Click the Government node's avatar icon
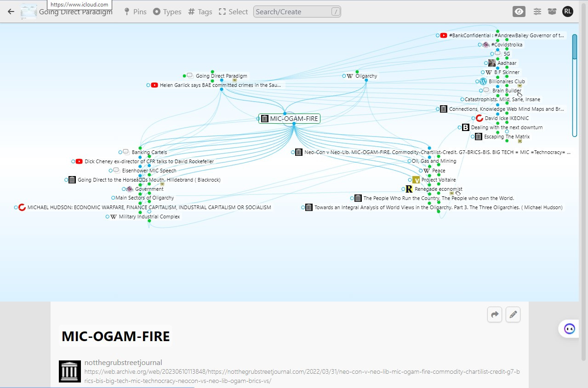This screenshot has height=388, width=588. tap(130, 189)
